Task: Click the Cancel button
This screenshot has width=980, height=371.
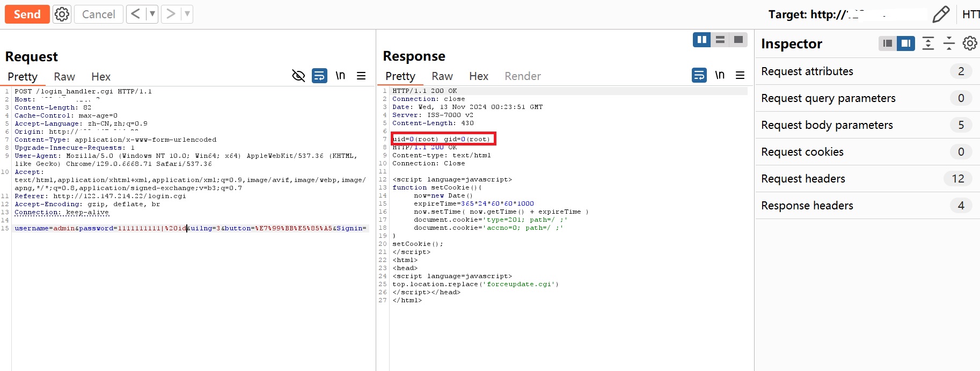Action: [x=98, y=14]
